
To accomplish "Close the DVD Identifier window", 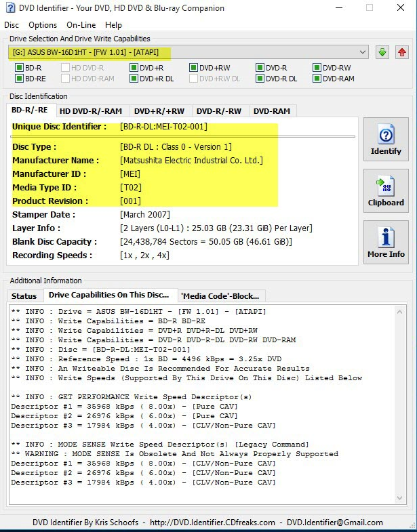I will click(401, 8).
